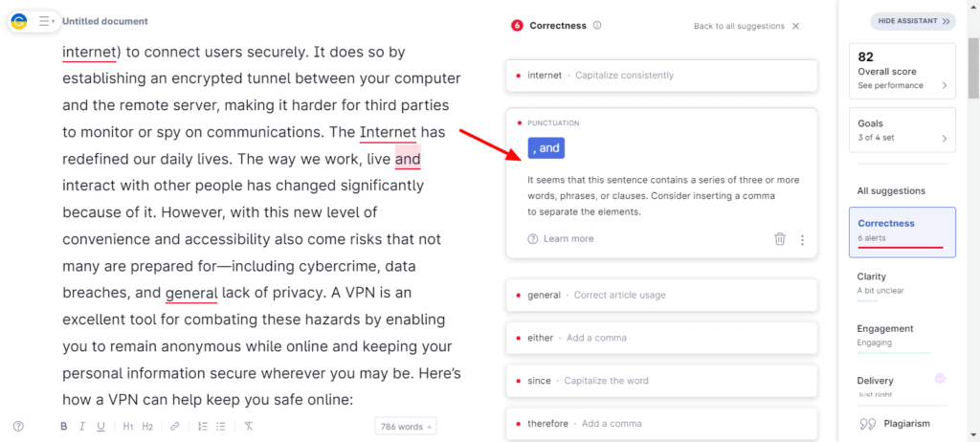
Task: Expand the 786 words count dropdown
Action: [407, 427]
